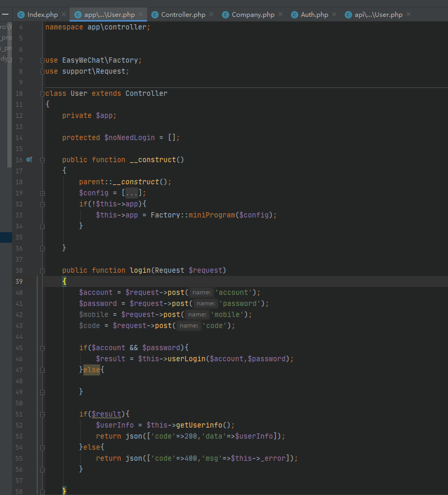
Task: Click the 'mobile' string on line 42
Action: [227, 314]
